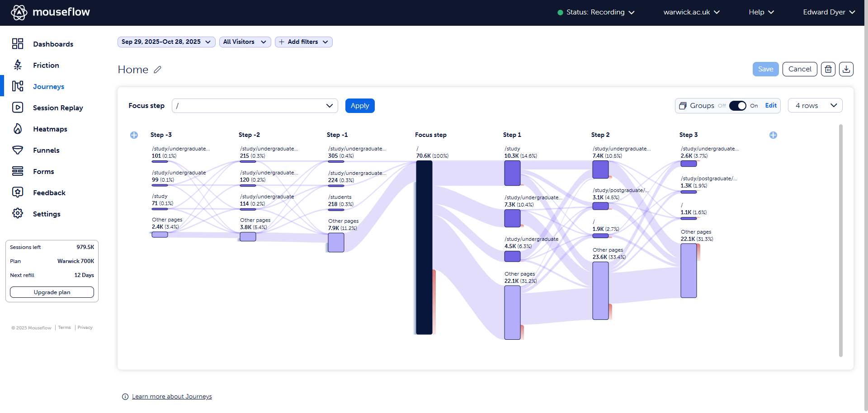This screenshot has width=868, height=413.
Task: Click the Upgrade plan button
Action: pos(52,292)
